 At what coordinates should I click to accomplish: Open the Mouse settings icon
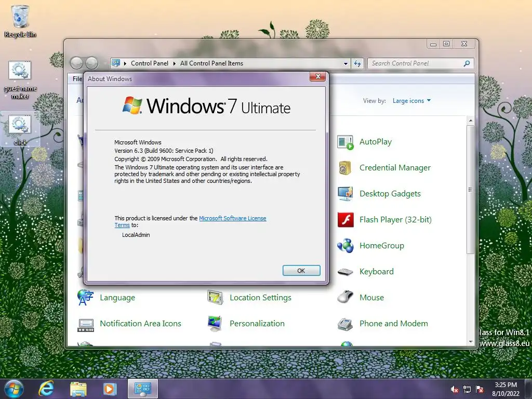(x=345, y=298)
